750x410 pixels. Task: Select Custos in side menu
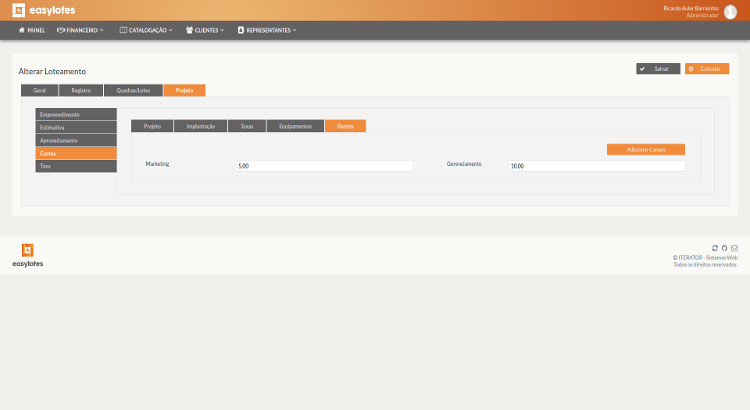pos(76,153)
